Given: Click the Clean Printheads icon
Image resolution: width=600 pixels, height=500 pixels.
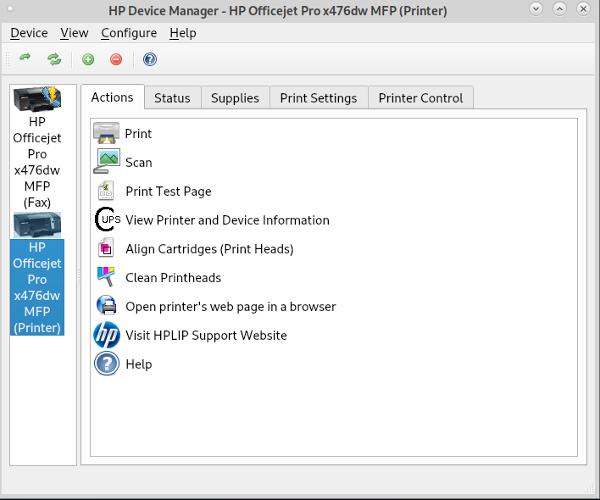Looking at the screenshot, I should point(106,277).
